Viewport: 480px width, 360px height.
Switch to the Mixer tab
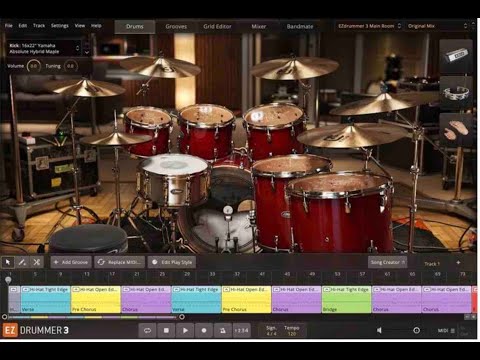click(259, 26)
